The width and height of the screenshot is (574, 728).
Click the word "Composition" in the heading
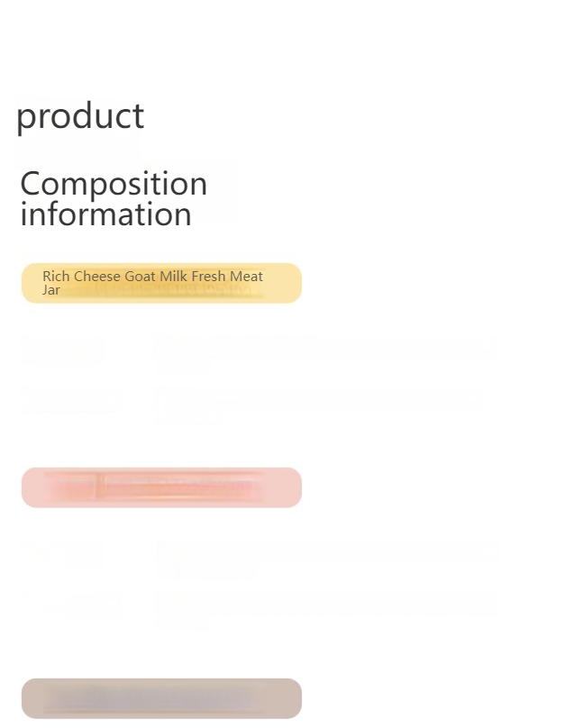[x=114, y=184]
